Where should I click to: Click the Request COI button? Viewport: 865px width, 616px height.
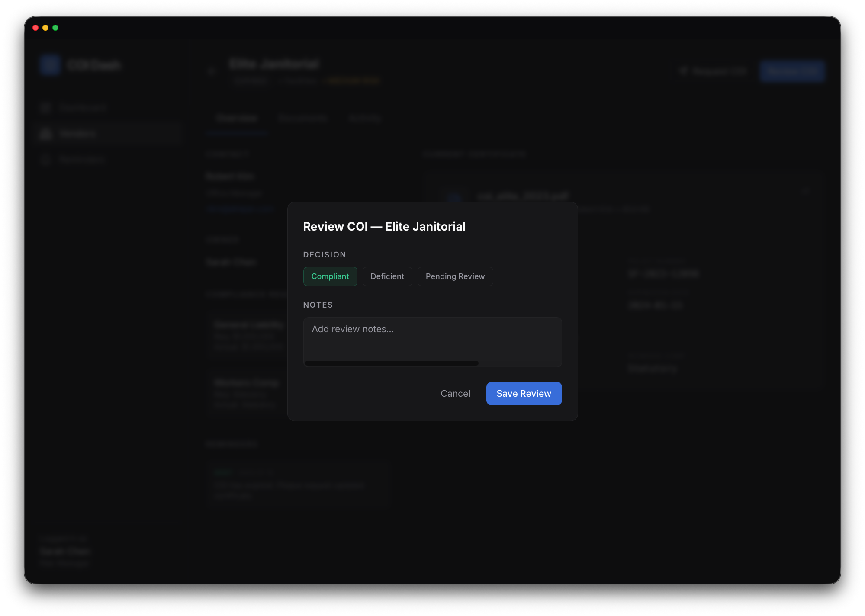point(713,71)
